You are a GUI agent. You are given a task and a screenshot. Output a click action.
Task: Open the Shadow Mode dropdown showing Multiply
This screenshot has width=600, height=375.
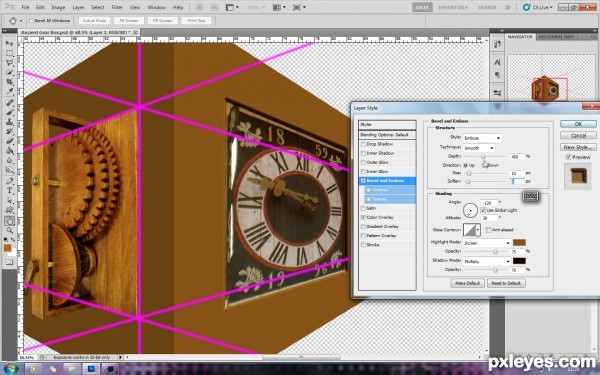487,261
